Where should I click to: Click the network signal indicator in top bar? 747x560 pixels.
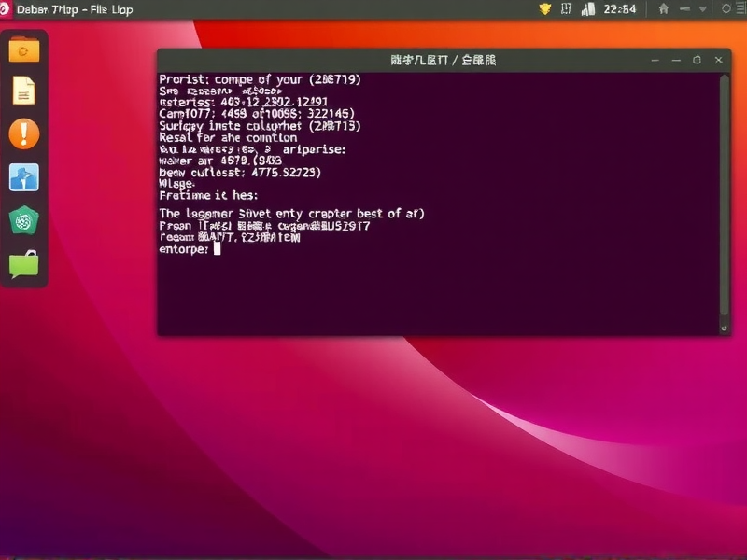(x=590, y=9)
